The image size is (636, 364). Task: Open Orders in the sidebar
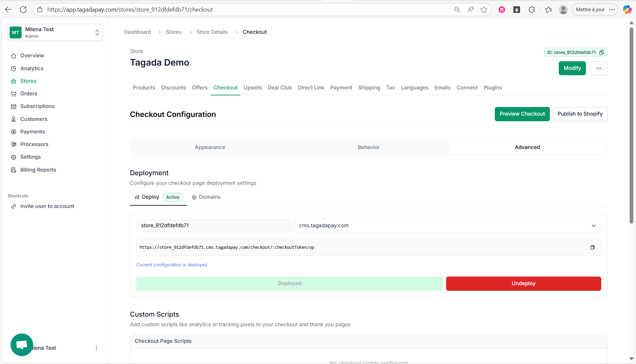(x=29, y=94)
